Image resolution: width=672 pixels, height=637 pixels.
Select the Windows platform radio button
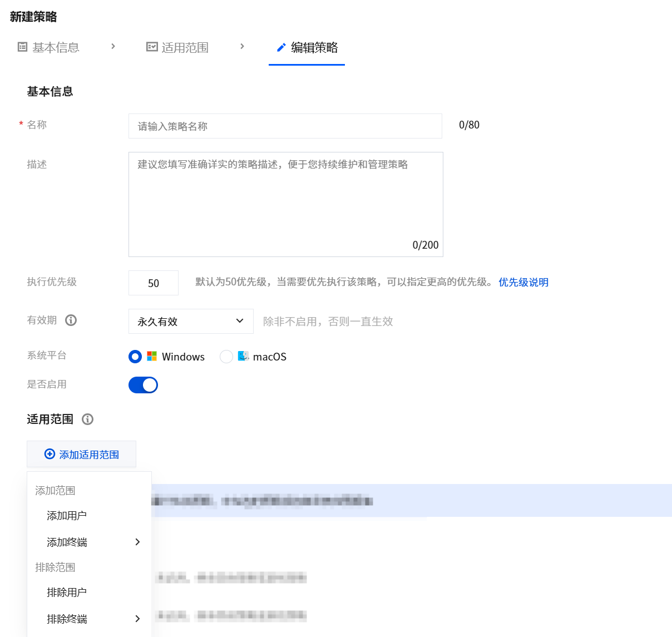click(135, 357)
